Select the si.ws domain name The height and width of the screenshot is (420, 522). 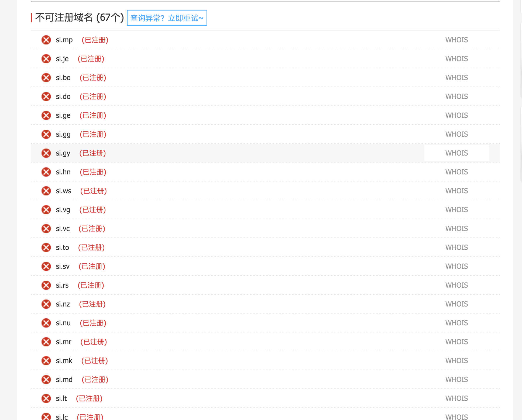click(x=64, y=191)
